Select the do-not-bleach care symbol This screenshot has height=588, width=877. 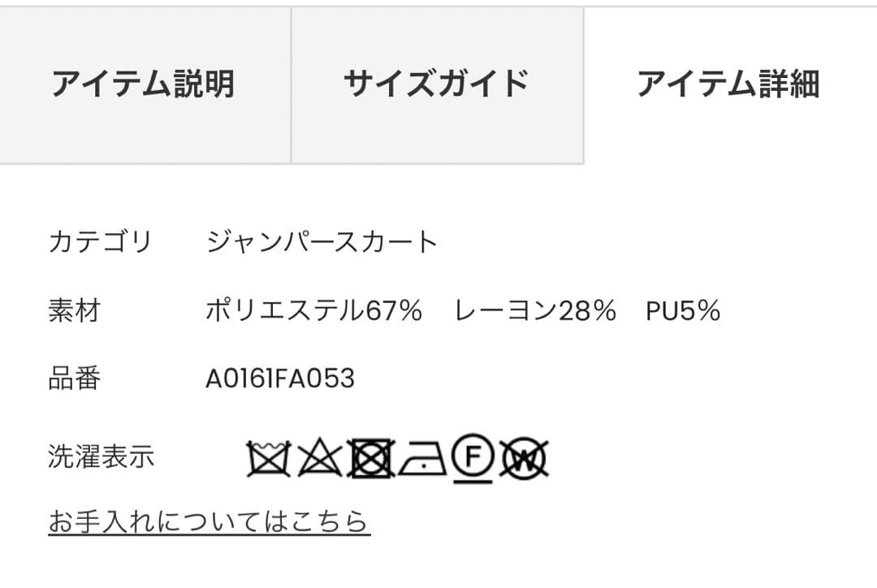click(x=319, y=457)
